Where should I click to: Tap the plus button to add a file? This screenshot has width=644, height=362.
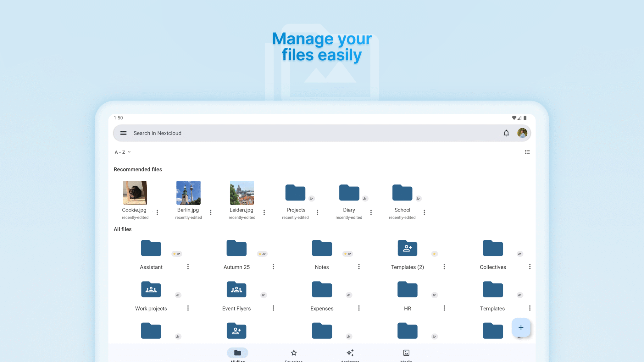[521, 327]
